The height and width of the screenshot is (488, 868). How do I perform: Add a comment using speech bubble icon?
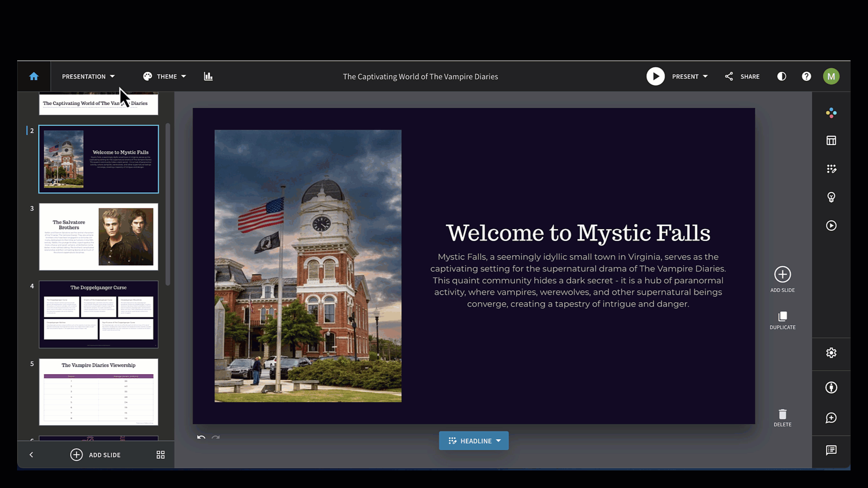pos(831,418)
